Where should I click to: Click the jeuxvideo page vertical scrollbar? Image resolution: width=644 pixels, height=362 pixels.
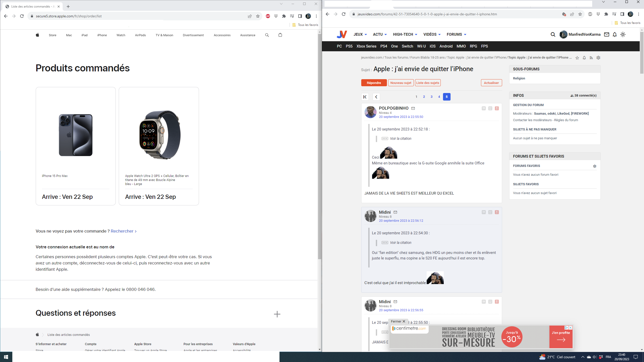[642, 53]
